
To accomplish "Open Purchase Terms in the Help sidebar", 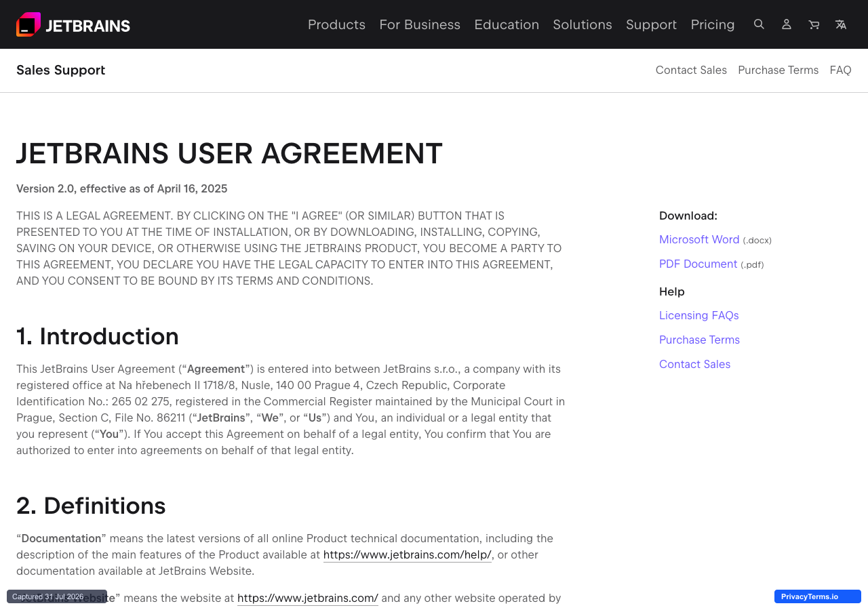I will 699,340.
